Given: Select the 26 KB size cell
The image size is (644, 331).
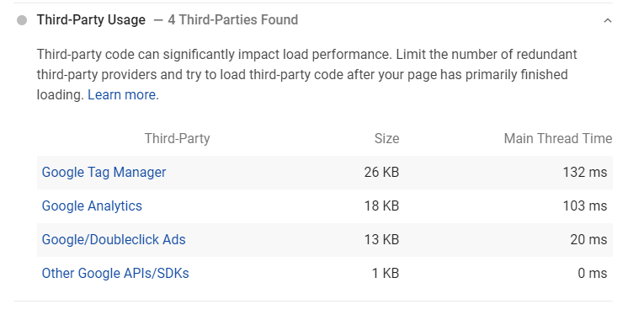Looking at the screenshot, I should click(x=381, y=172).
